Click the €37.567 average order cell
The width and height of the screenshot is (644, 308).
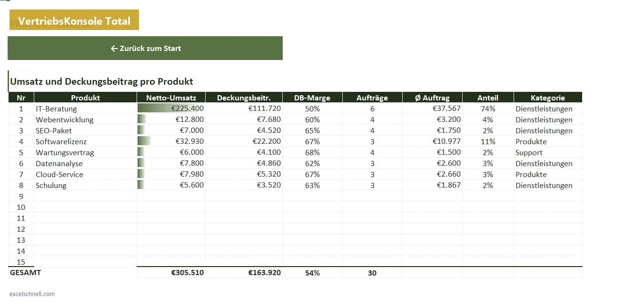click(432, 109)
